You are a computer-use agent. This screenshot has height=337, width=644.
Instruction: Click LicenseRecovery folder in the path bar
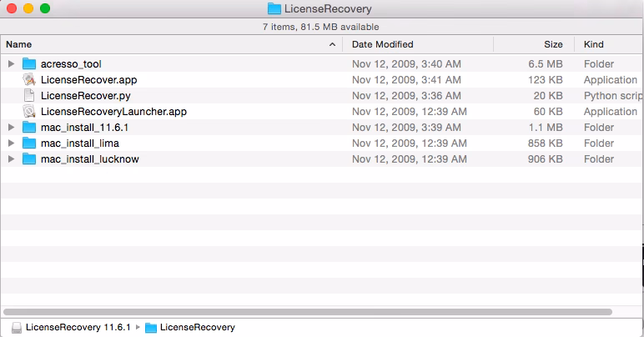pos(197,328)
